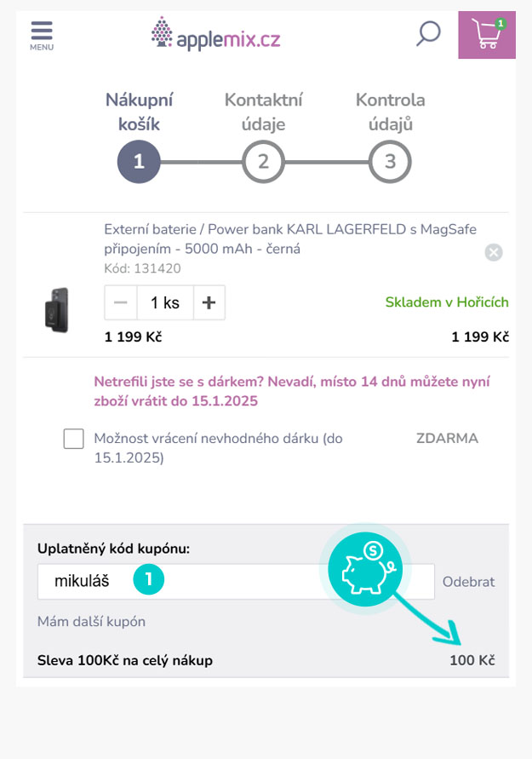Click the mikuláš coupon code field

(x=236, y=581)
